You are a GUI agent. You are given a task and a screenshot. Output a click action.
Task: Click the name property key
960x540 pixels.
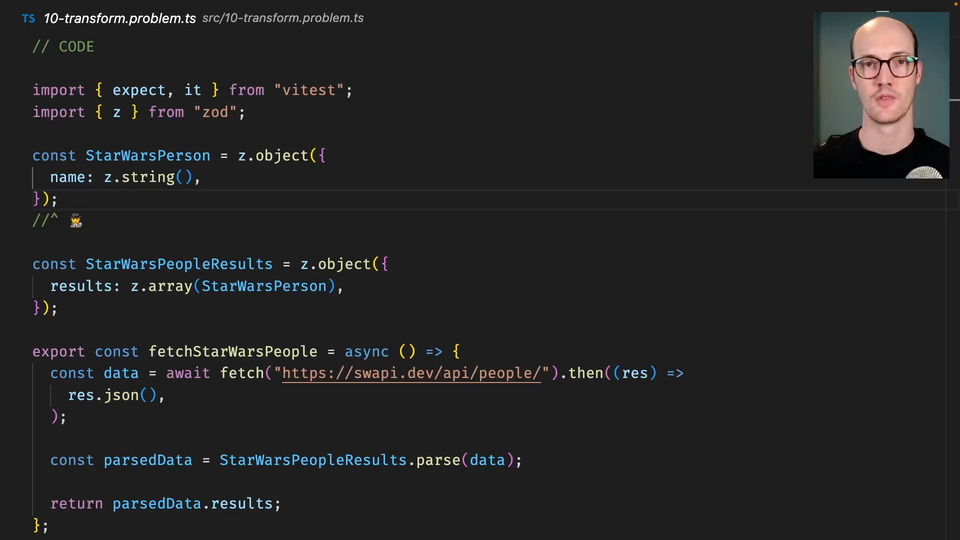click(x=68, y=177)
